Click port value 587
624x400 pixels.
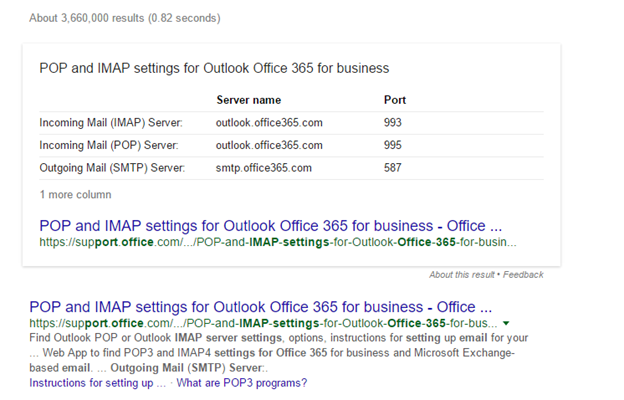pos(392,168)
